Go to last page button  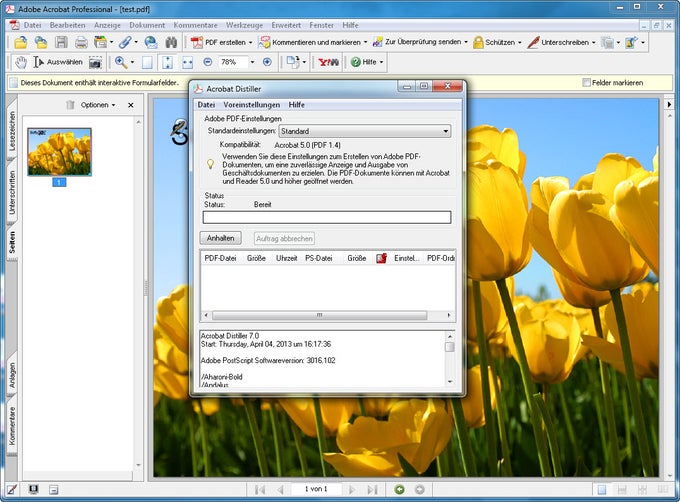tap(373, 489)
